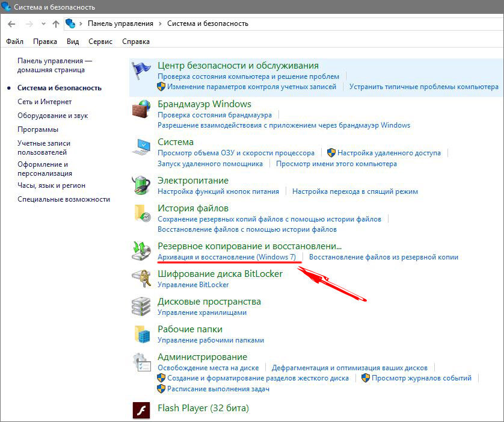Open the recent locations dropdown arrow
Viewport: 504px width, 422px height.
43,24
